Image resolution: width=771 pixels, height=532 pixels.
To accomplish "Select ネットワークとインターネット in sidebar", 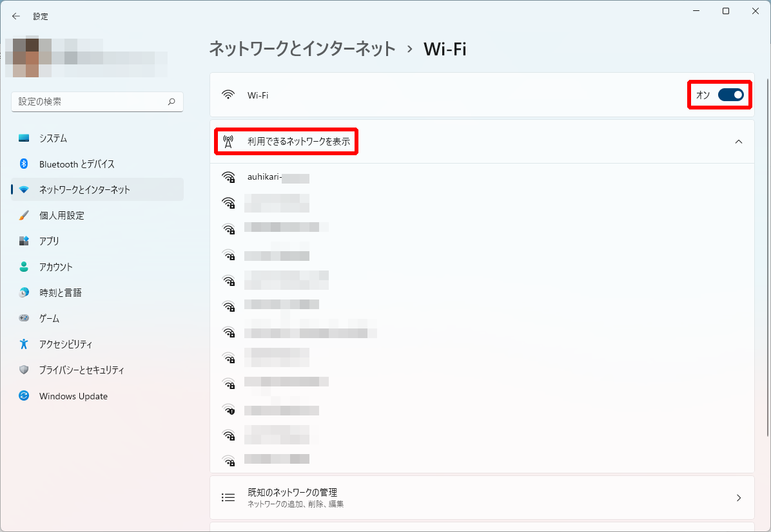I will coord(84,189).
